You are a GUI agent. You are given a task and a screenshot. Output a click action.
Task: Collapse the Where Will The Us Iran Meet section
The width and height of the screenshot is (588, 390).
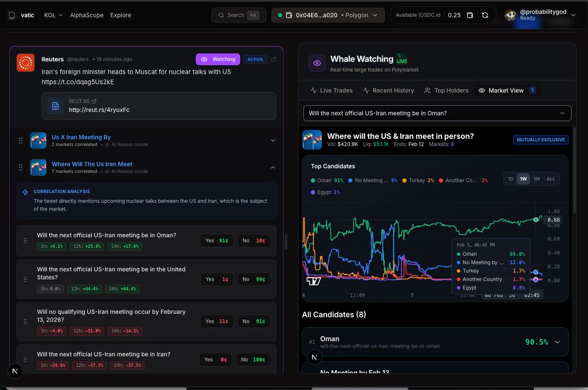(273, 167)
